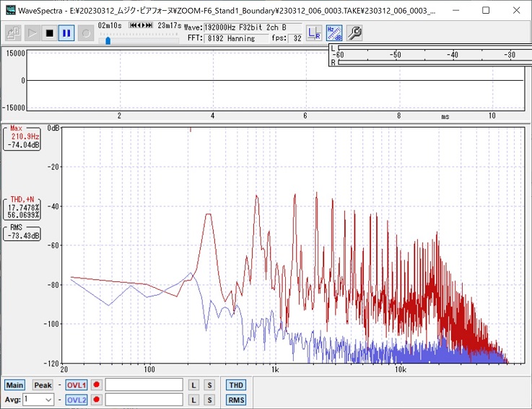Stop playback with the black square button
The image size is (532, 409).
point(50,33)
